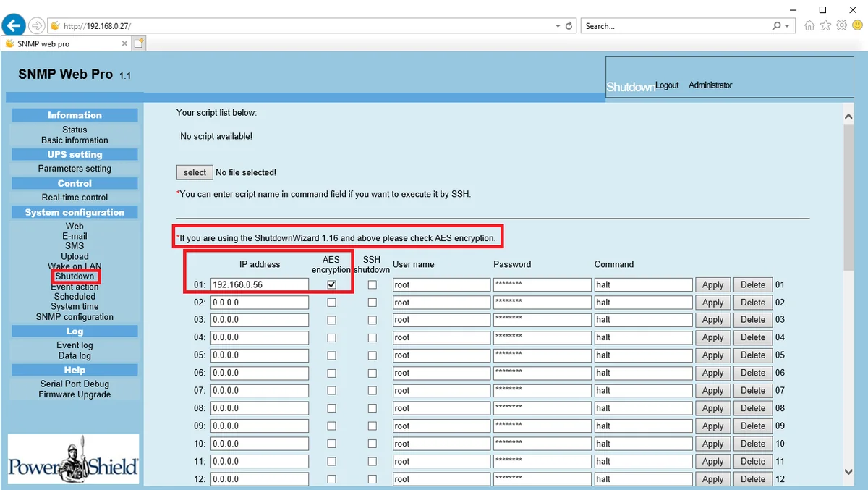Open the Tools gear icon
This screenshot has width=868, height=490.
(841, 25)
